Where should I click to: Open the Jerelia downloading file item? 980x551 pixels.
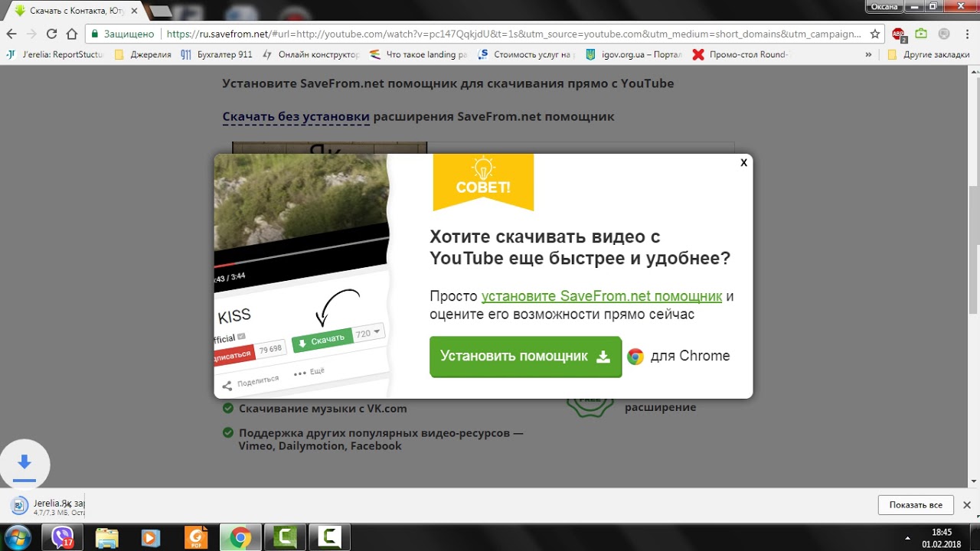coord(47,506)
